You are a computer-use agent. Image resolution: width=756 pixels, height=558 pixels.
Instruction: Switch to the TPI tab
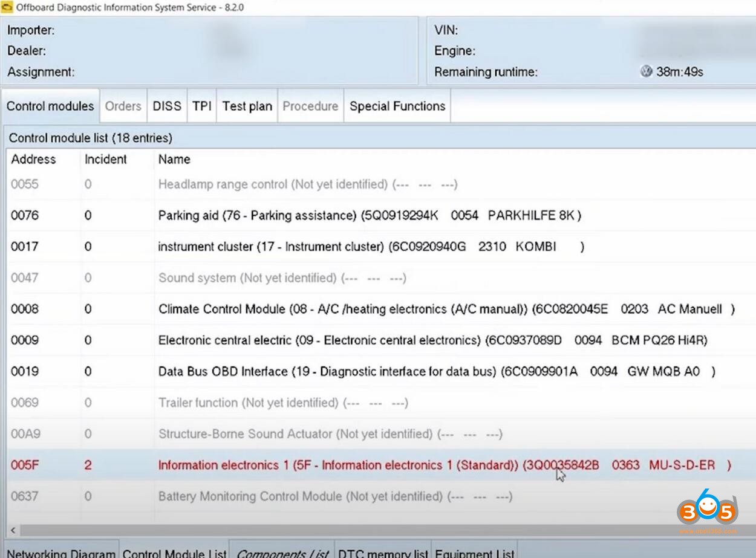(202, 106)
